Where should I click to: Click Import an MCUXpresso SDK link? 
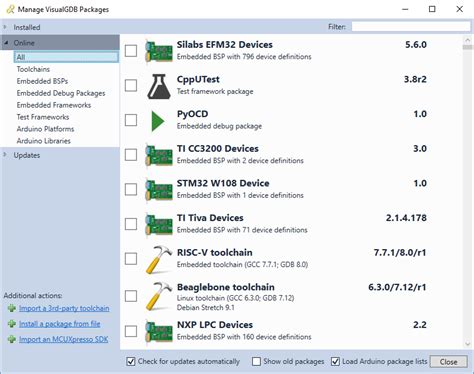tap(63, 339)
